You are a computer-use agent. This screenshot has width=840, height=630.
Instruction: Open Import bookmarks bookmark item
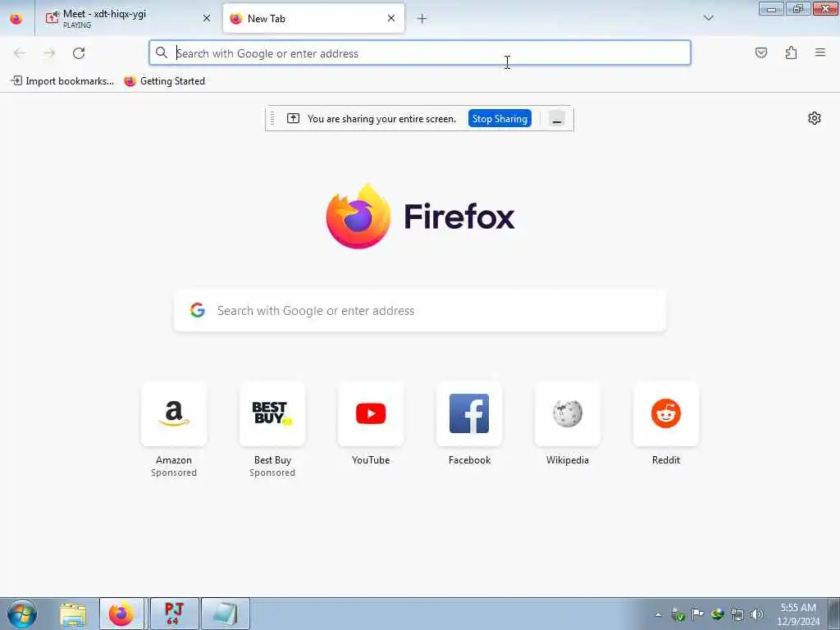point(62,81)
